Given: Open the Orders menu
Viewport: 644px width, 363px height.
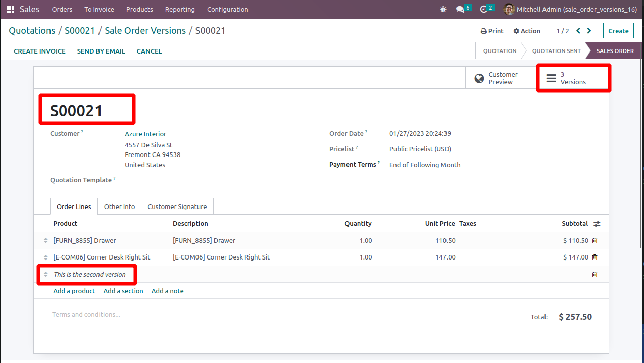Looking at the screenshot, I should pos(62,9).
